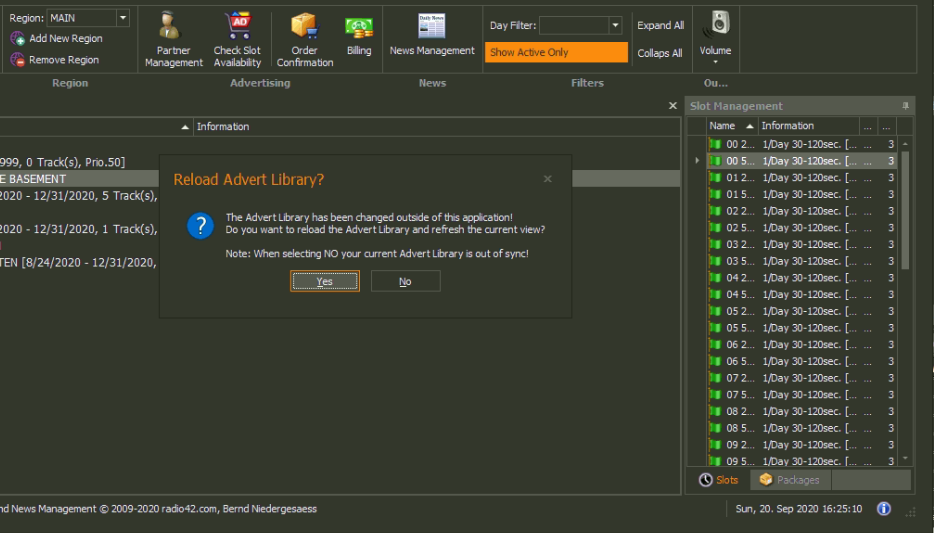Switch to the Slots tab
The height and width of the screenshot is (533, 934).
(x=718, y=480)
